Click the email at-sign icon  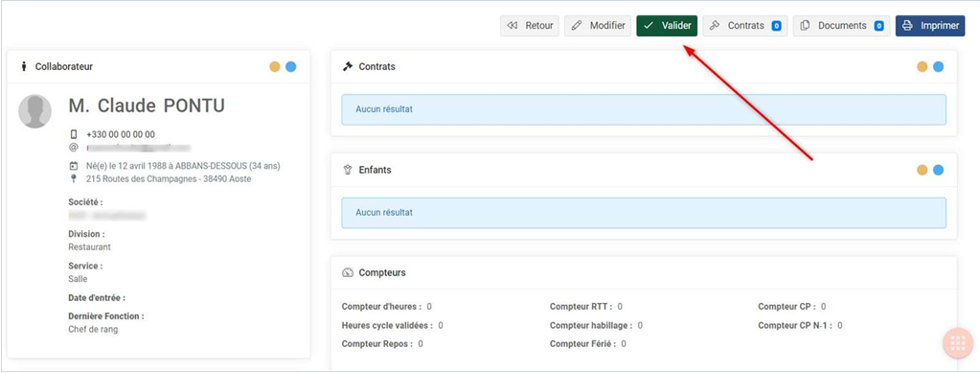74,148
